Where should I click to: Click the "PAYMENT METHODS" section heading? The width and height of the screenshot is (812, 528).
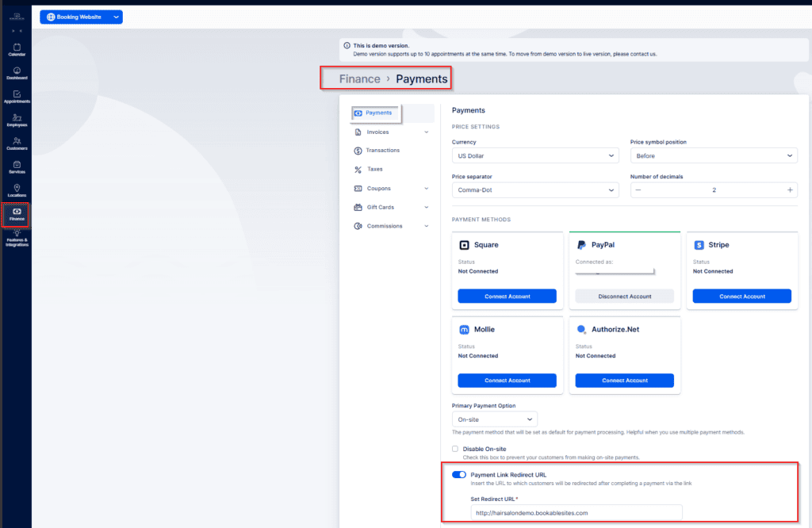pos(481,220)
